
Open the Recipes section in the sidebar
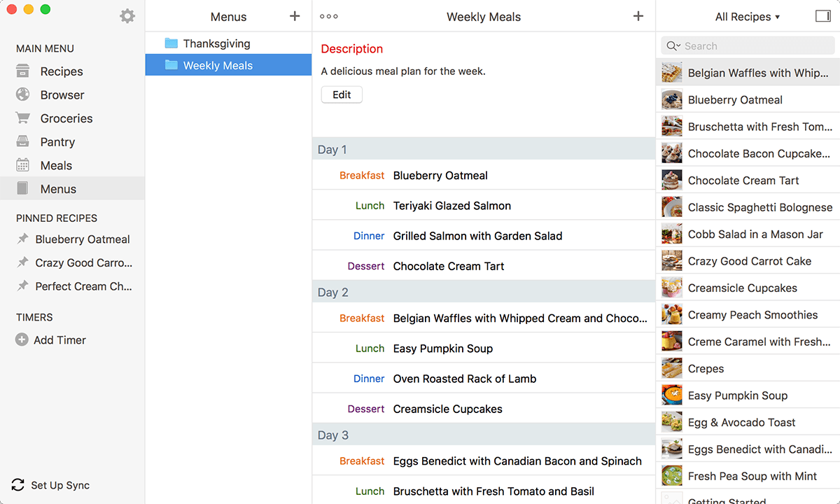[x=62, y=71]
